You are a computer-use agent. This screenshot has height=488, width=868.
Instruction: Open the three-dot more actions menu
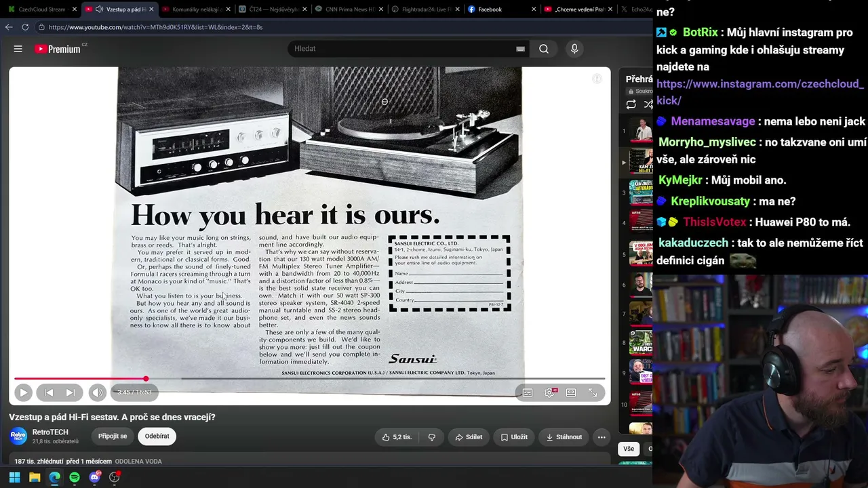click(x=601, y=437)
